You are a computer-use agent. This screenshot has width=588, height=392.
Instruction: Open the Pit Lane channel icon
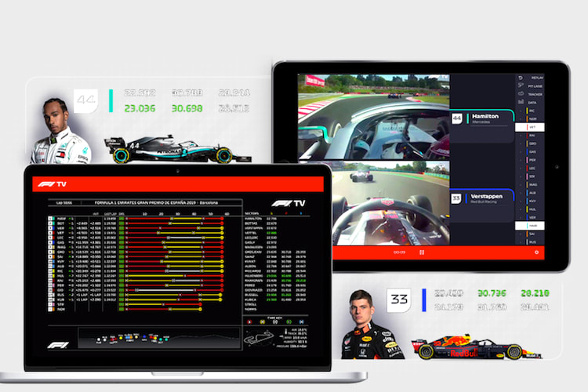point(521,85)
